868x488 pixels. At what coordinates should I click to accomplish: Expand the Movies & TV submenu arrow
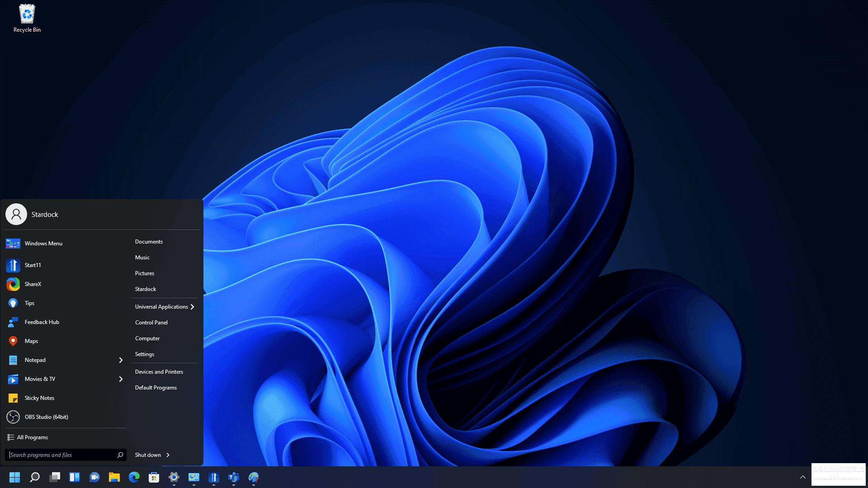click(x=121, y=379)
